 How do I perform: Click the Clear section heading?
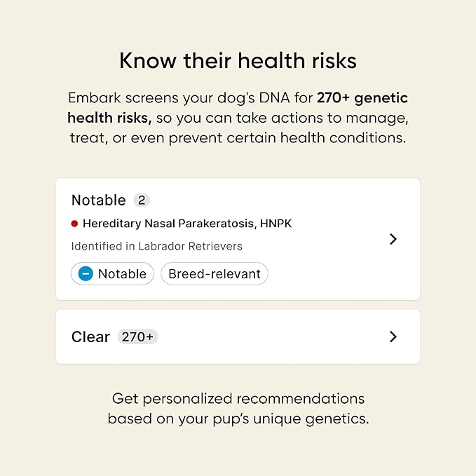[x=90, y=337]
